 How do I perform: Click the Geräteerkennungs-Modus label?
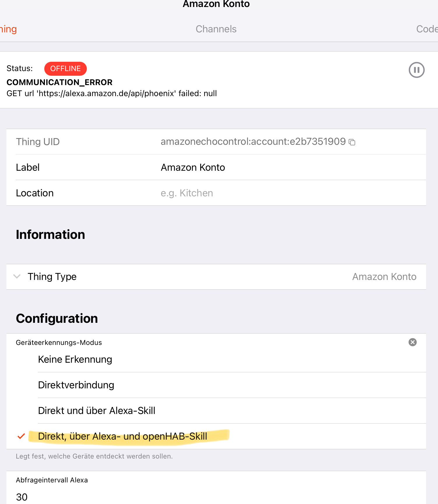tap(59, 343)
